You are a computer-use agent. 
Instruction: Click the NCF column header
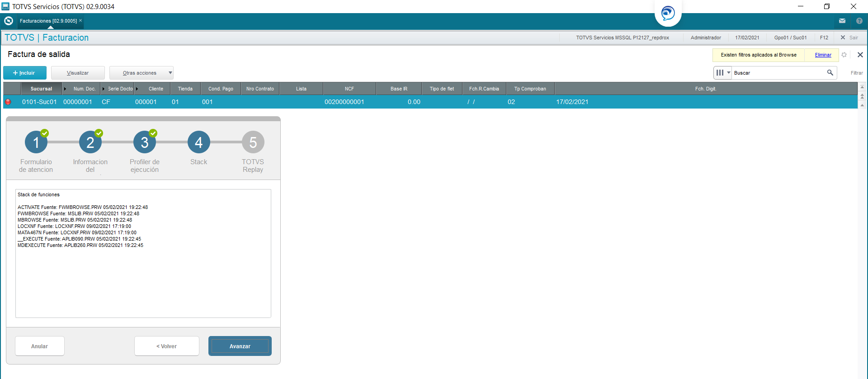pos(349,89)
